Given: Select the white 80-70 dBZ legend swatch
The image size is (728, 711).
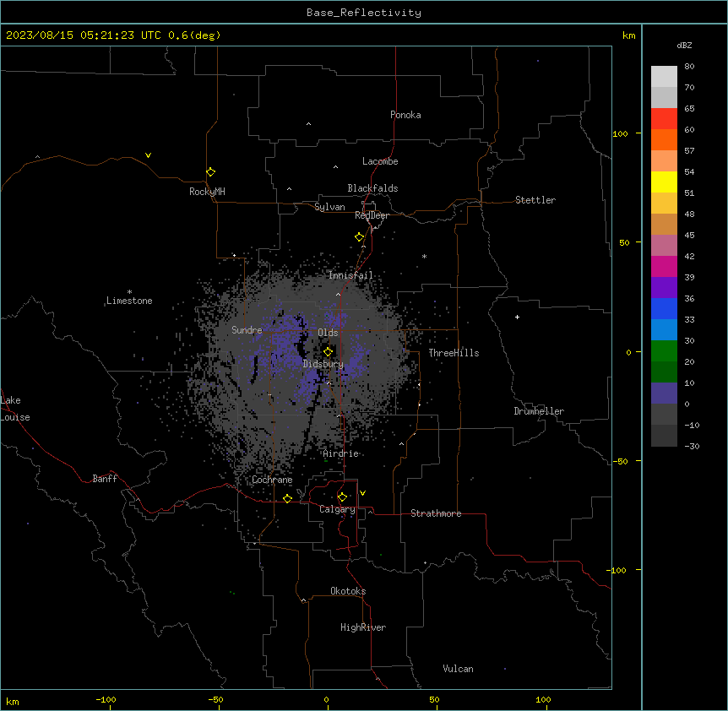Looking at the screenshot, I should coord(664,77).
